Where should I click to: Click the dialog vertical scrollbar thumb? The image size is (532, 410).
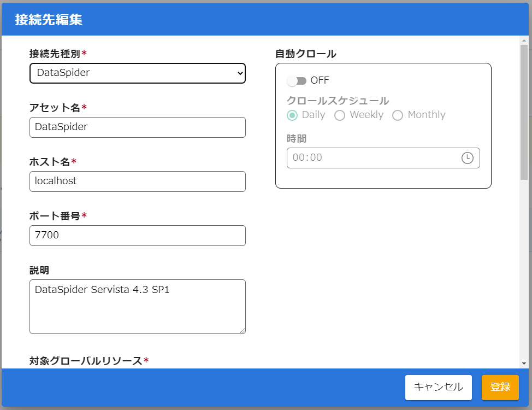click(x=524, y=112)
